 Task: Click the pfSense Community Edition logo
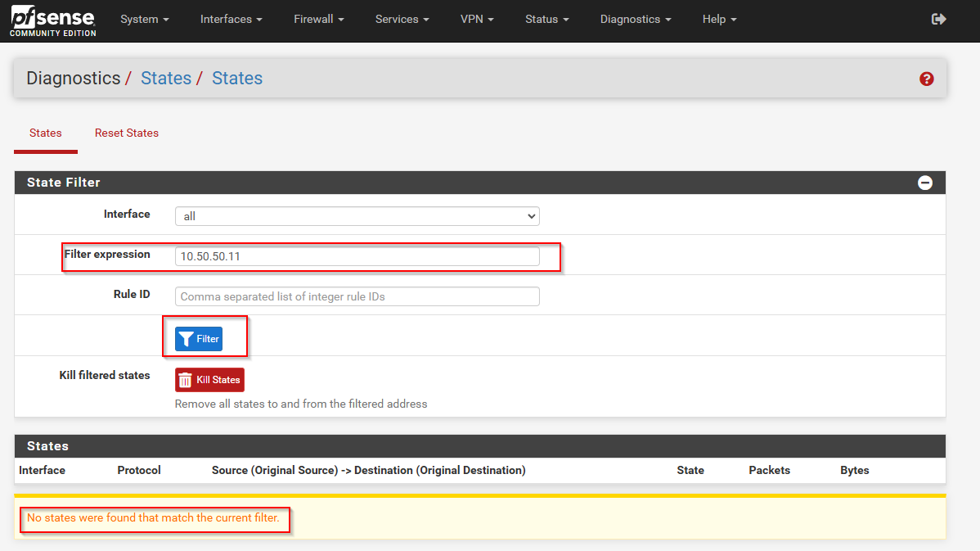click(53, 20)
